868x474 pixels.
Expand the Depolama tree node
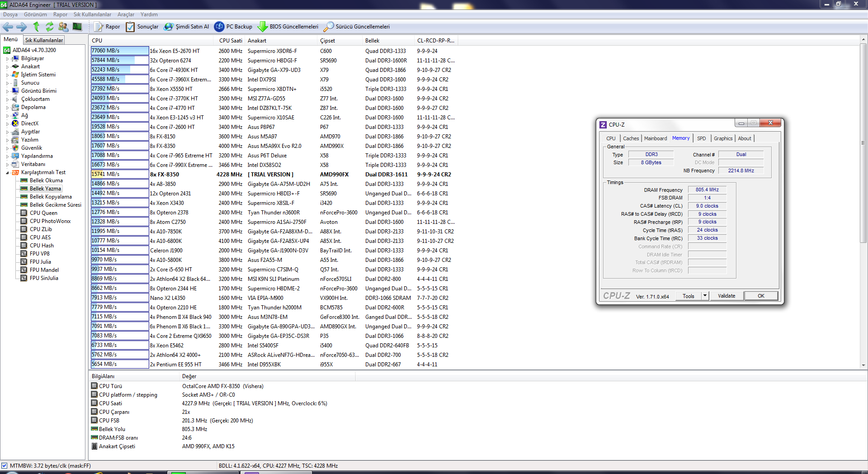(7, 108)
